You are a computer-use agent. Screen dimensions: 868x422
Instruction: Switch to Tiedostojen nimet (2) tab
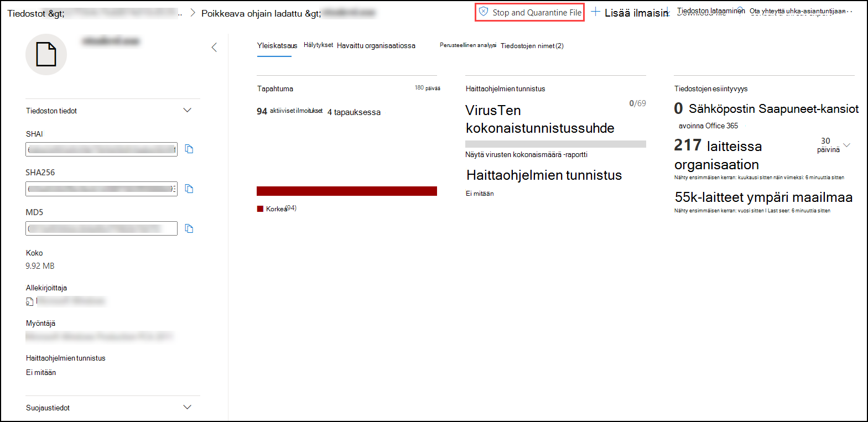pos(532,46)
